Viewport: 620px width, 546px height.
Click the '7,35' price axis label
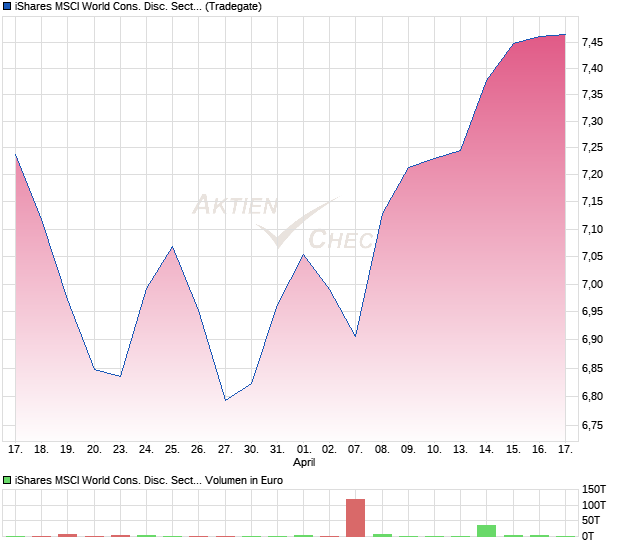592,94
